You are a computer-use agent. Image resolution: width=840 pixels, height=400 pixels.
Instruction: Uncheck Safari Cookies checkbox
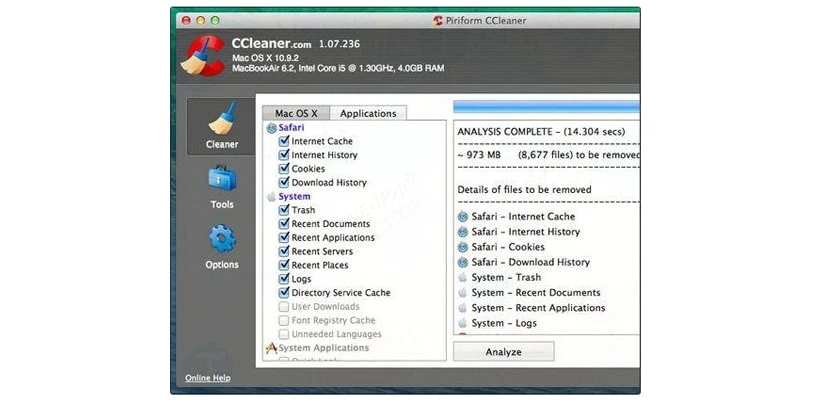(284, 169)
